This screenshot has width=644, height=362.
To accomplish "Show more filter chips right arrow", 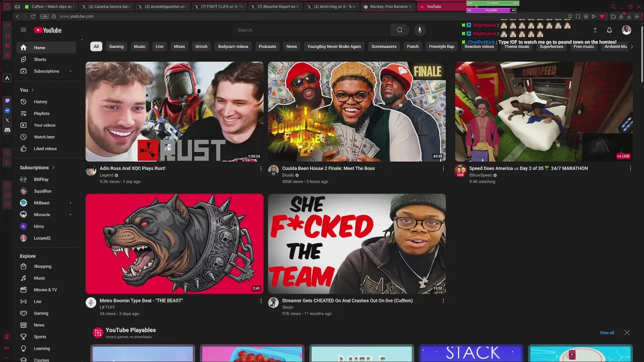I will pos(631,46).
